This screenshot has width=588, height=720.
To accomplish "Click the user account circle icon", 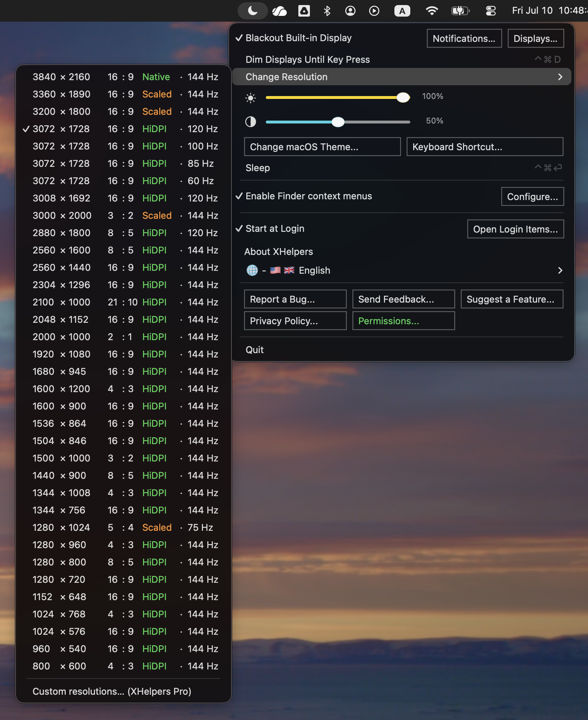I will [x=350, y=11].
